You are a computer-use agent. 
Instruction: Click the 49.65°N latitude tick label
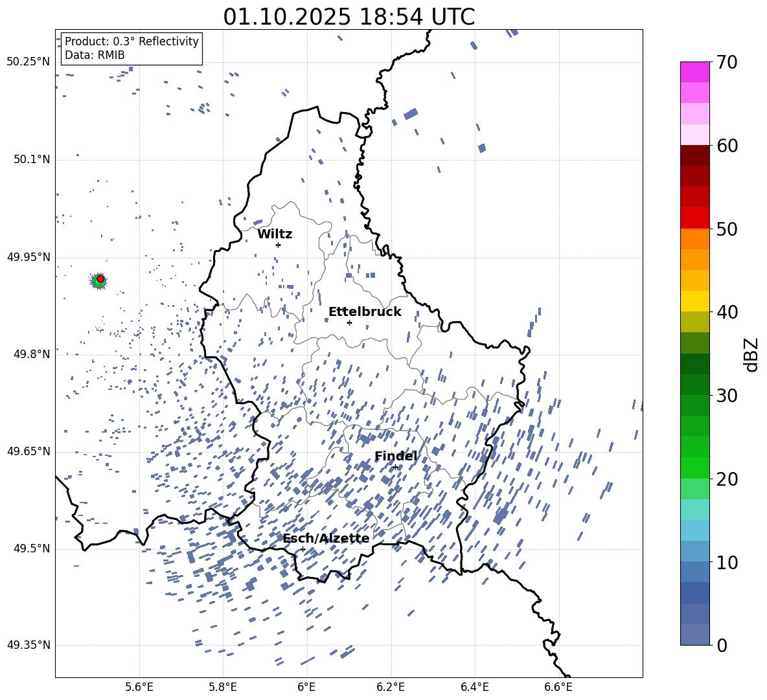click(x=29, y=451)
